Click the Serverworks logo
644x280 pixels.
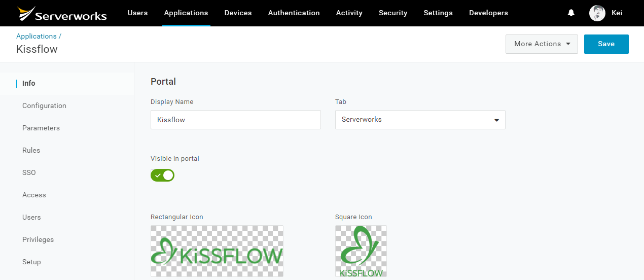click(x=62, y=14)
